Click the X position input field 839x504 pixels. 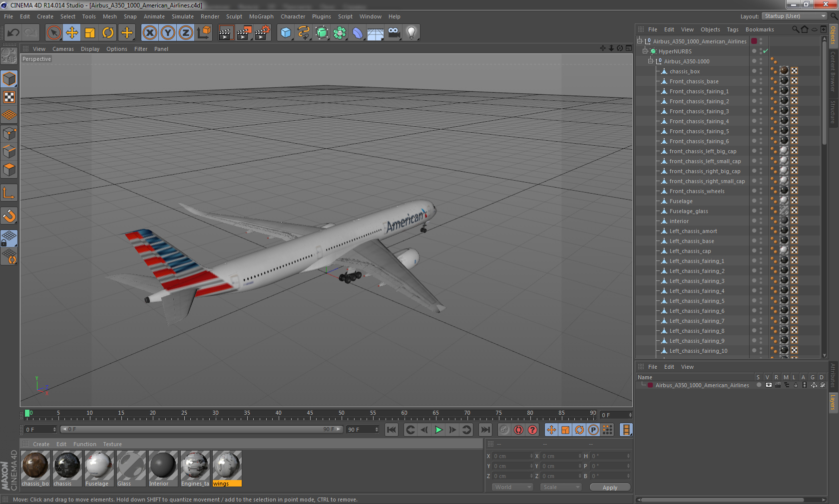point(512,456)
